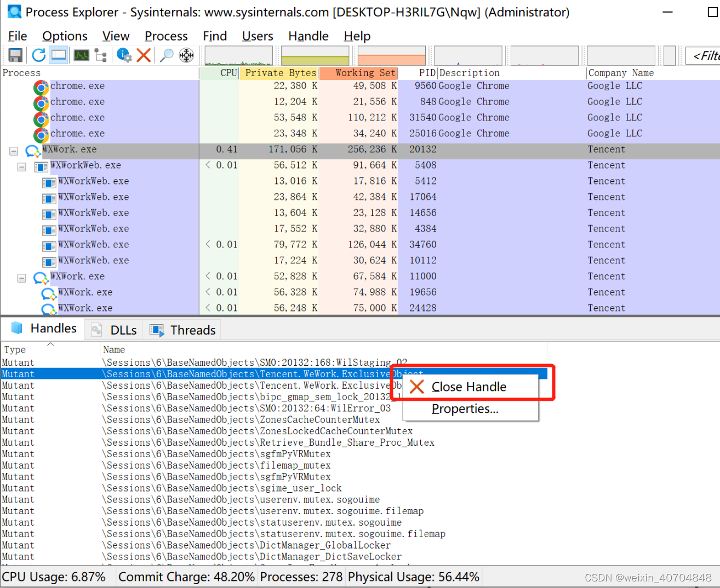The width and height of the screenshot is (720, 588).
Task: Select the Retrieve_Bundle_Share_Proc_Mutex handle row
Action: (x=274, y=442)
